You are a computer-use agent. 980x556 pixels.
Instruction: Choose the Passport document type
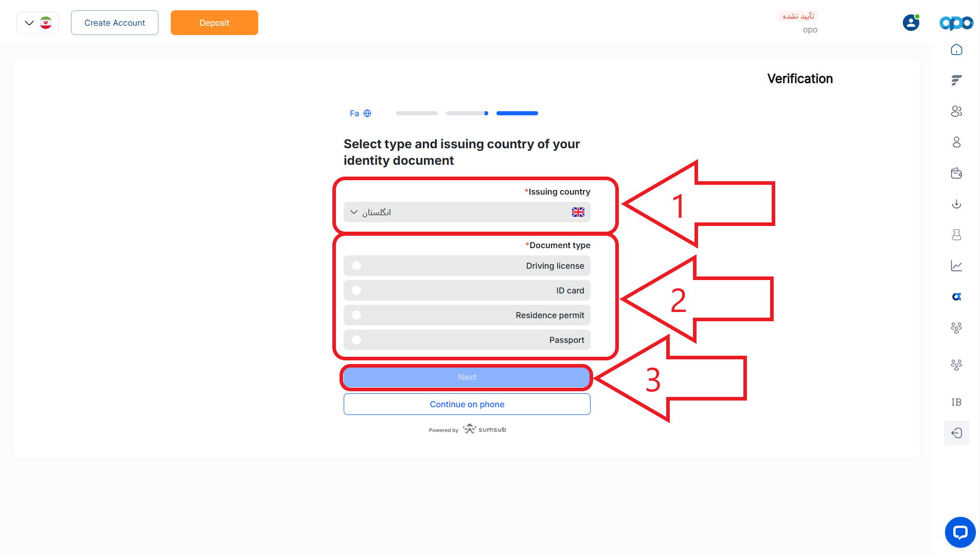(467, 340)
